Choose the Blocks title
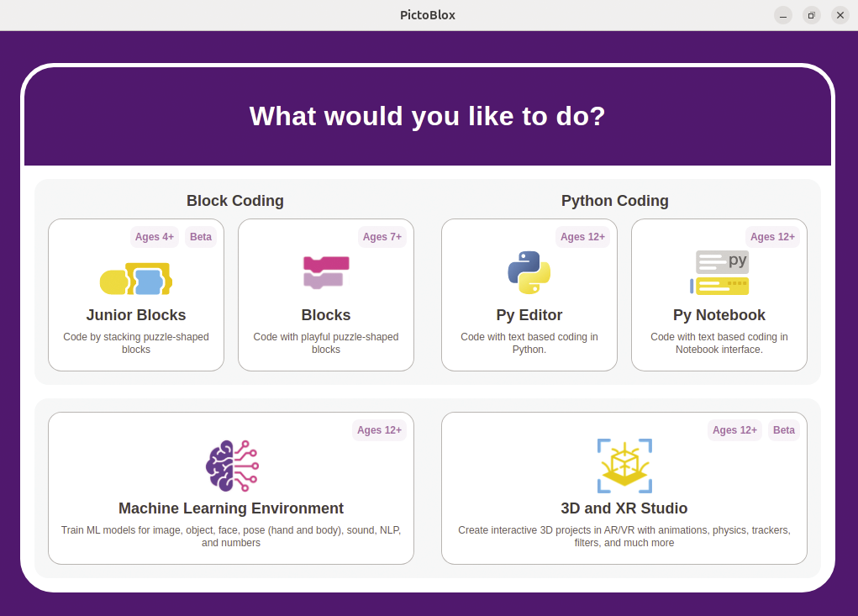Image resolution: width=858 pixels, height=616 pixels. [326, 315]
